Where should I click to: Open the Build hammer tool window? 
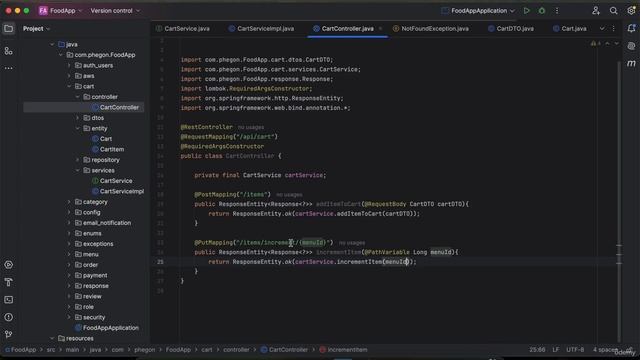pos(9,282)
